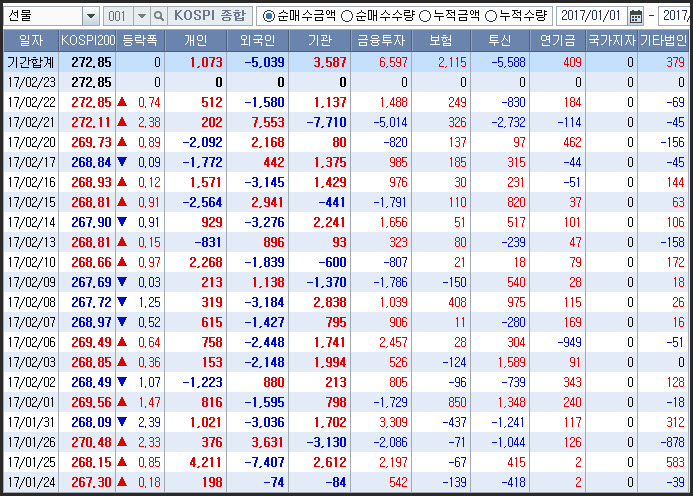Click total foreigner value -5,039

pyautogui.click(x=264, y=62)
